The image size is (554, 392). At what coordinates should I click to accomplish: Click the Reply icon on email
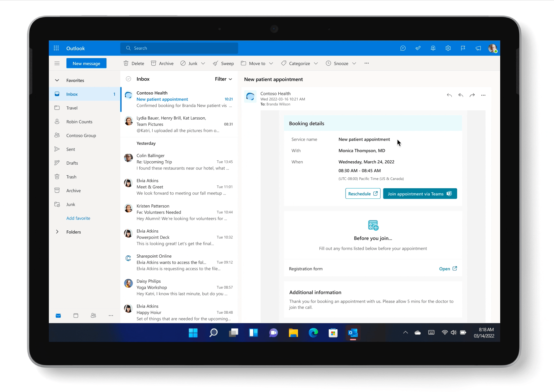(449, 95)
